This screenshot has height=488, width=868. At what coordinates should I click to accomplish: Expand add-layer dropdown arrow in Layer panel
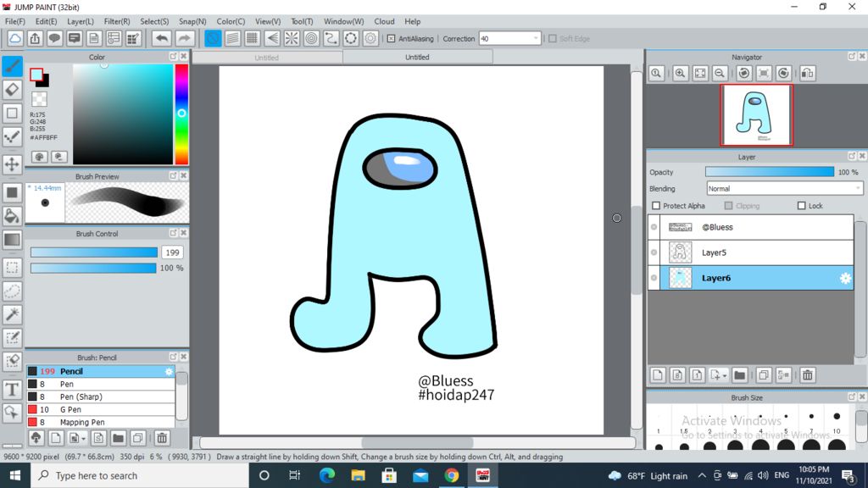pyautogui.click(x=724, y=375)
